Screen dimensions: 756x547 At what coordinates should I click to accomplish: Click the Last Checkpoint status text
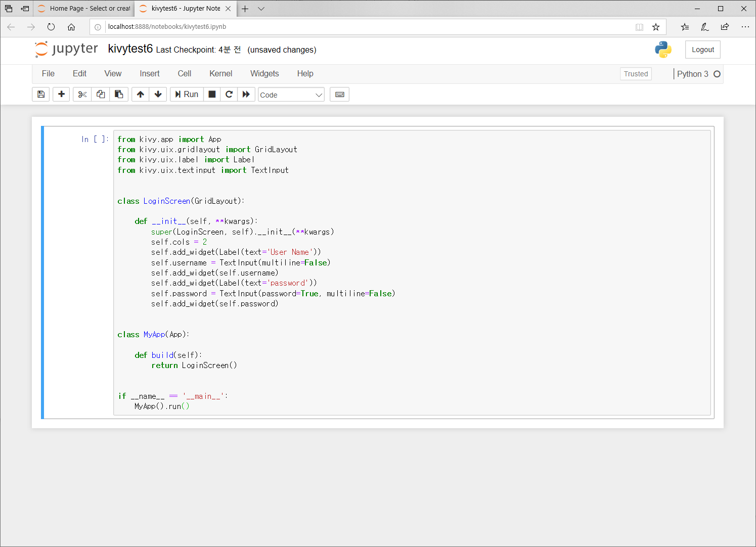(198, 50)
